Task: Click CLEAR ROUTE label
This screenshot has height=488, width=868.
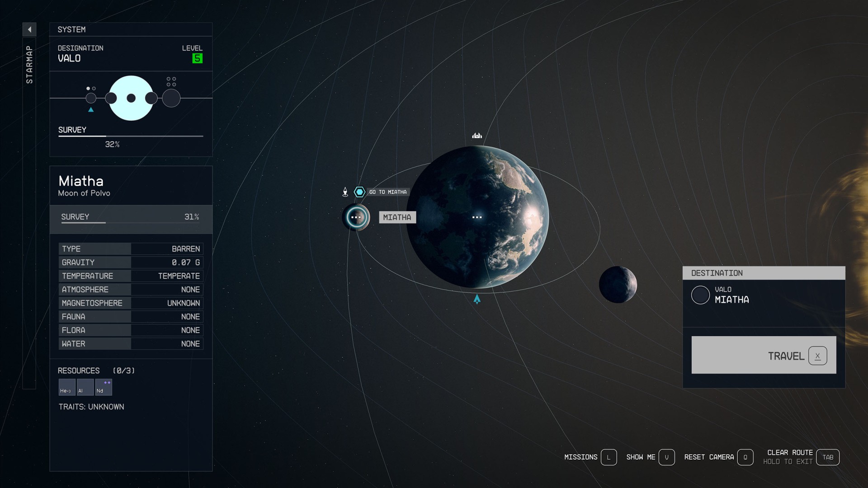Action: (x=790, y=452)
